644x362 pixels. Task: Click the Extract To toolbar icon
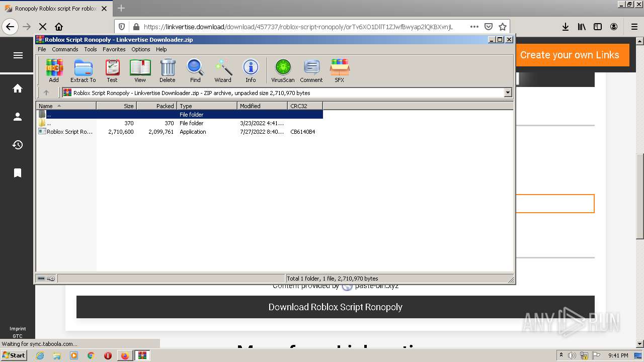83,70
